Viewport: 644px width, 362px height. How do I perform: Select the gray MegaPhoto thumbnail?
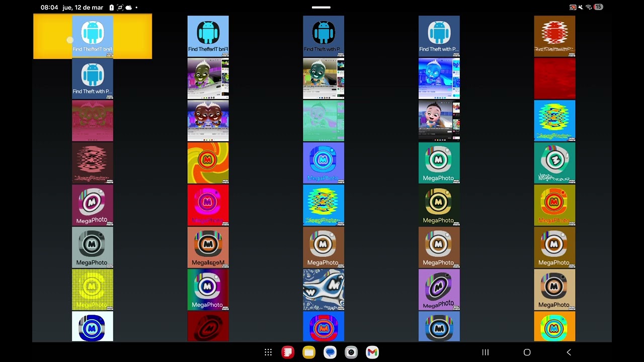tap(93, 247)
